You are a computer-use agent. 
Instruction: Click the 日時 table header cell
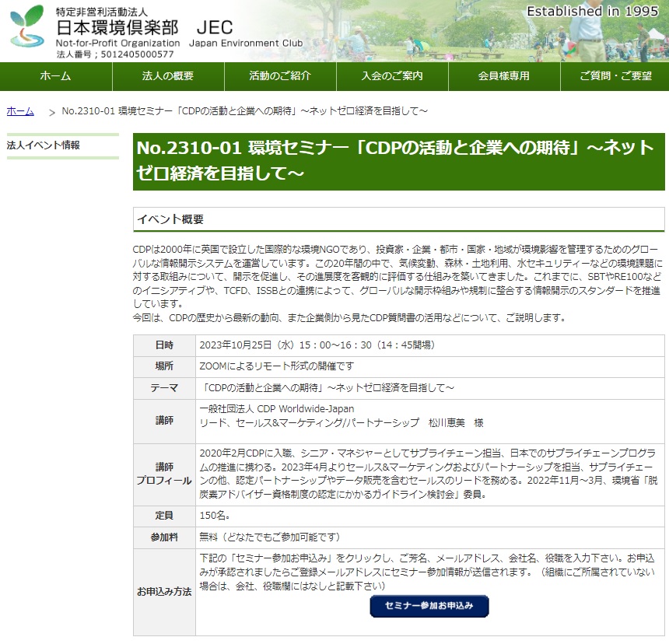click(164, 345)
